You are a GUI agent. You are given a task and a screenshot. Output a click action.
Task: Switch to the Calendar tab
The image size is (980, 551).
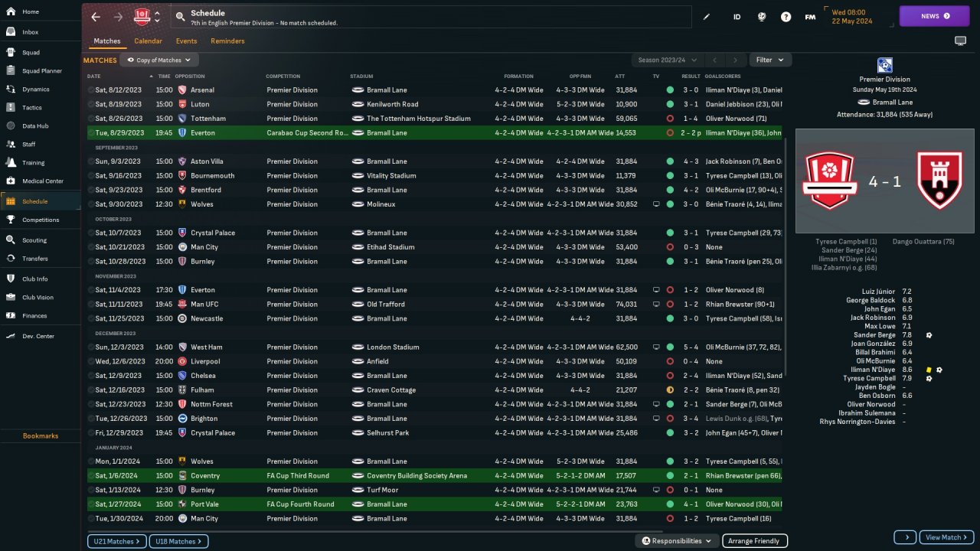148,41
